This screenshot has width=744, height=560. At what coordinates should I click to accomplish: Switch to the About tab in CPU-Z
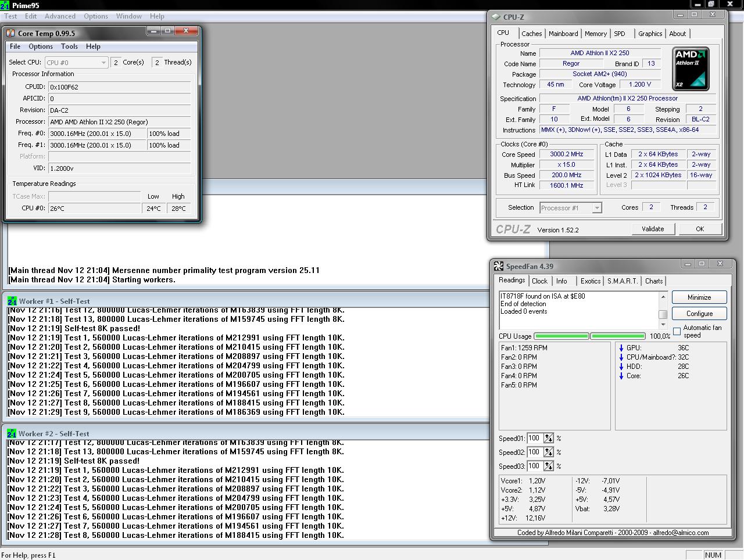pos(678,34)
